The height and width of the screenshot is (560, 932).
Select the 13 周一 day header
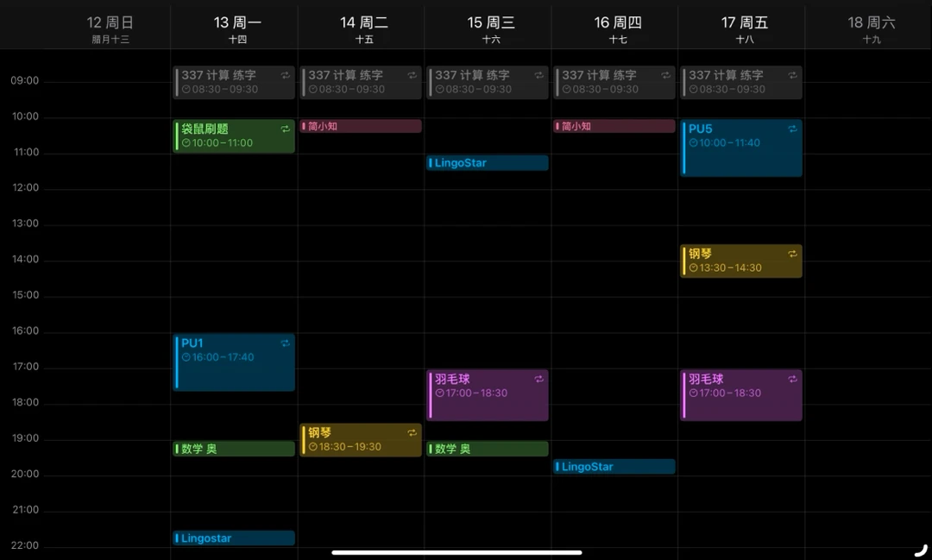pyautogui.click(x=237, y=29)
